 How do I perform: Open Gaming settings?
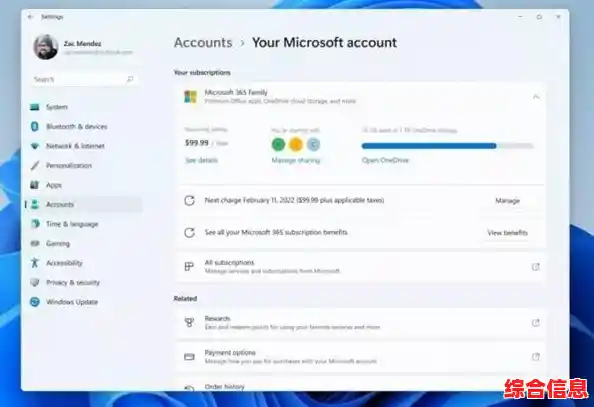pos(84,244)
